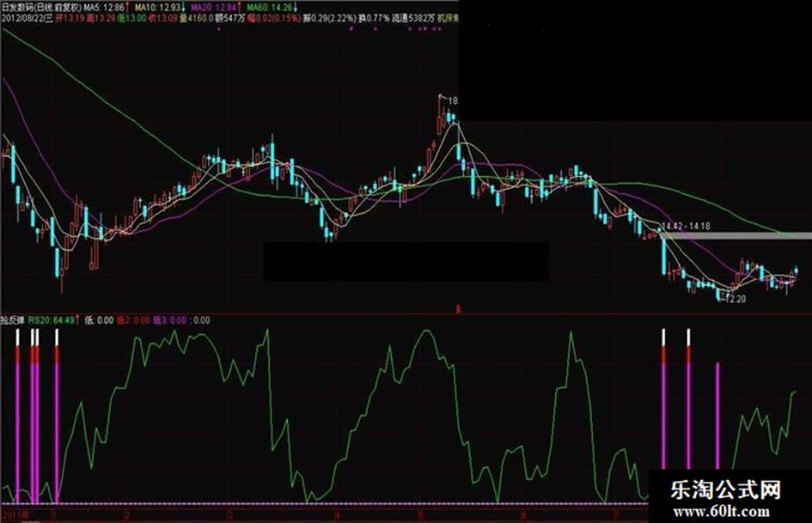Screen dimensions: 812x523
Task: Click the date 2012/08/22/三
Action: 27,19
